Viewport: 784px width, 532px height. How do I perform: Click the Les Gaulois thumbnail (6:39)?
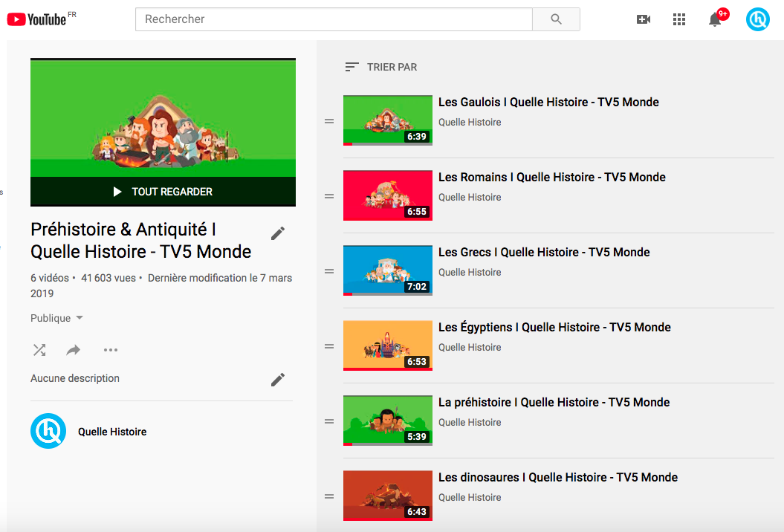387,120
